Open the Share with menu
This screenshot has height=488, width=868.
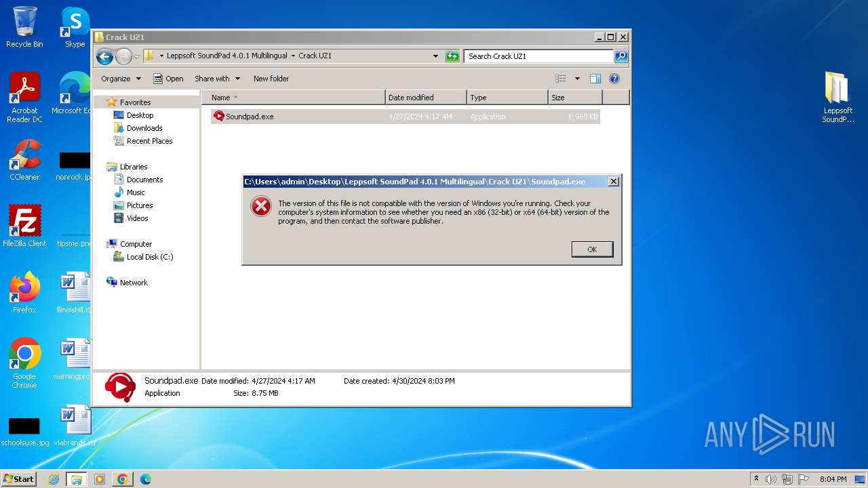[217, 79]
